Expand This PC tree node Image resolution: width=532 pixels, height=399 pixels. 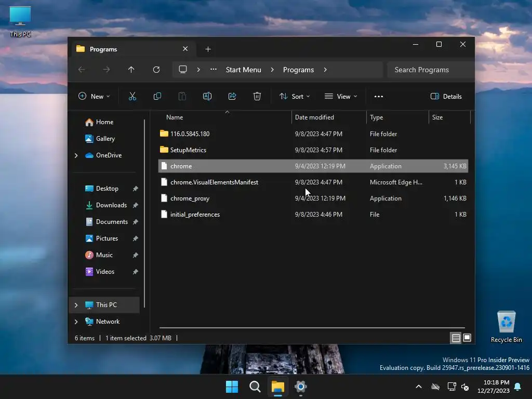click(76, 305)
